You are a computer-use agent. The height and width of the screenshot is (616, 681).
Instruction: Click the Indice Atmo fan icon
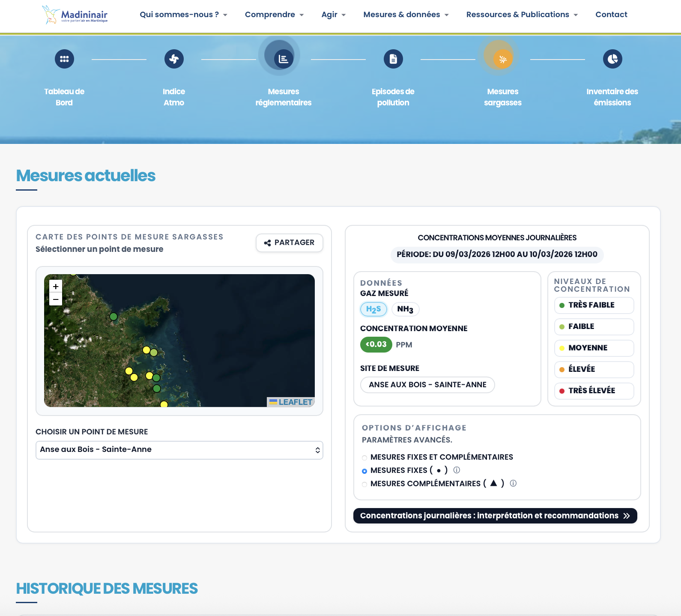[174, 59]
